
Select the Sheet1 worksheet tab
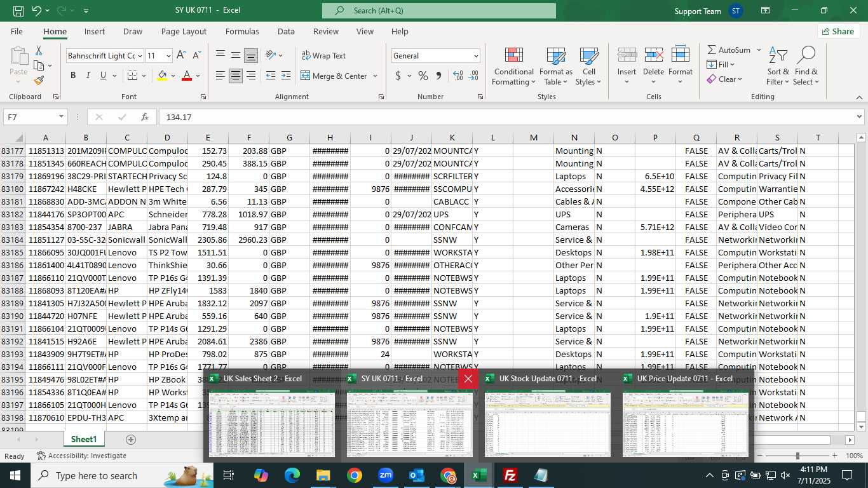pyautogui.click(x=84, y=439)
